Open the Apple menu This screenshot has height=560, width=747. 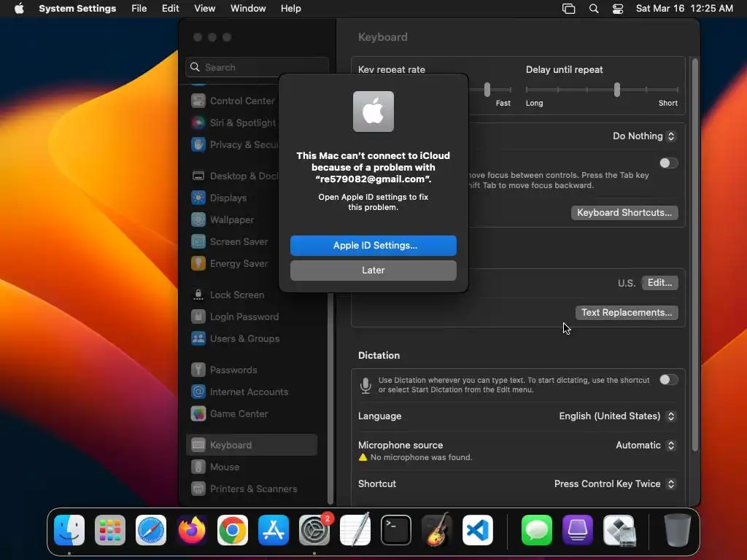coord(19,9)
